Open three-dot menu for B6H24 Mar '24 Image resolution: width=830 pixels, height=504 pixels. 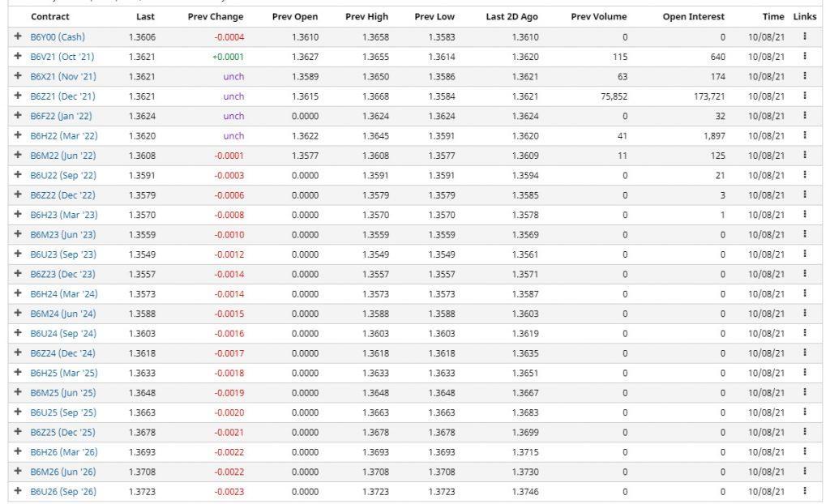pyautogui.click(x=805, y=293)
